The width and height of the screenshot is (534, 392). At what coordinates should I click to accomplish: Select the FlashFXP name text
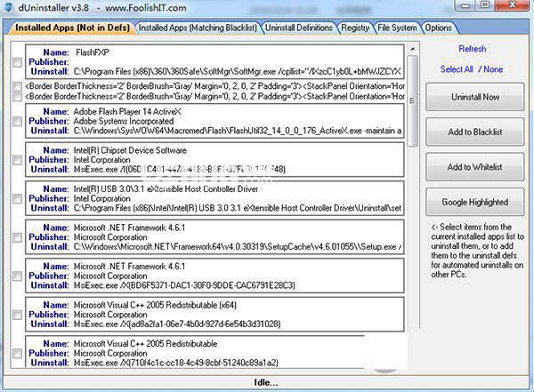coord(93,52)
